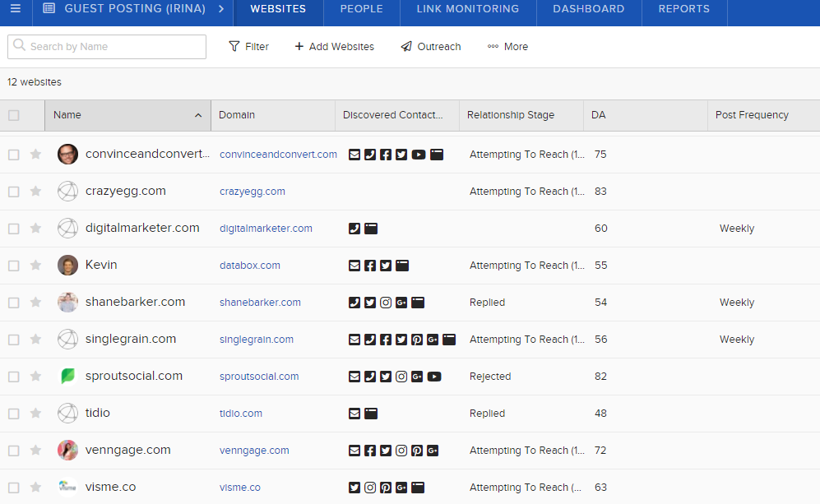The height and width of the screenshot is (504, 820).
Task: Open Google Plus contact for venngage.com
Action: [x=433, y=451]
